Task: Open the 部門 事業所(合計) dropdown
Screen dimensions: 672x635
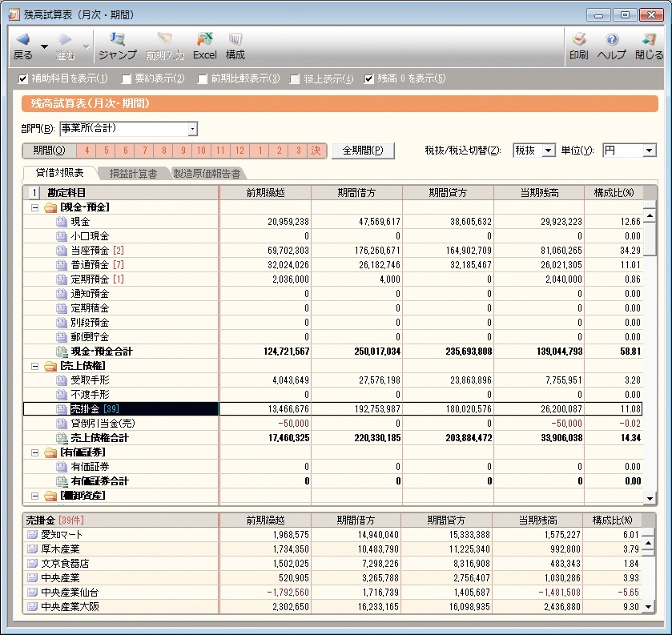Action: click(x=193, y=129)
